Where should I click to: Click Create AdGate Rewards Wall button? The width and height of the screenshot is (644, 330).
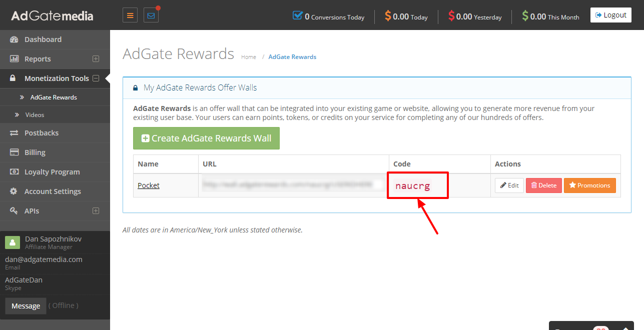pyautogui.click(x=206, y=138)
